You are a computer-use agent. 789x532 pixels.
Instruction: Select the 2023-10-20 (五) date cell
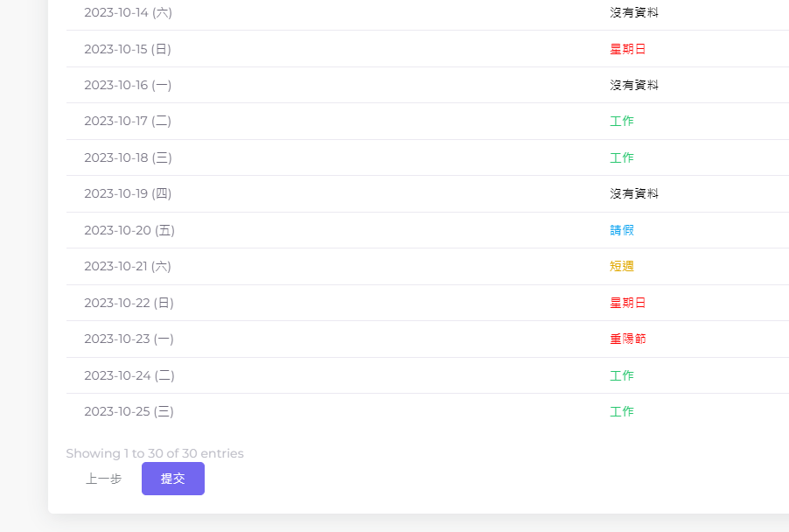click(x=129, y=230)
